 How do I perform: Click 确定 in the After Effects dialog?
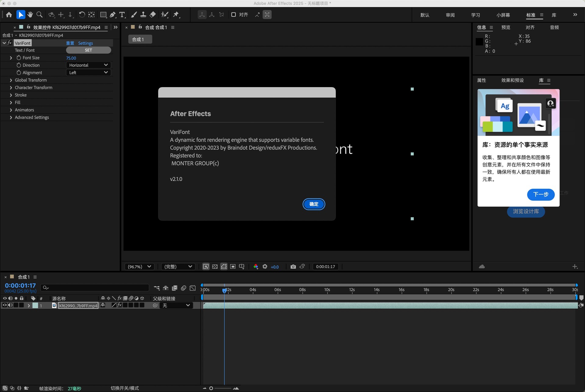tap(314, 204)
